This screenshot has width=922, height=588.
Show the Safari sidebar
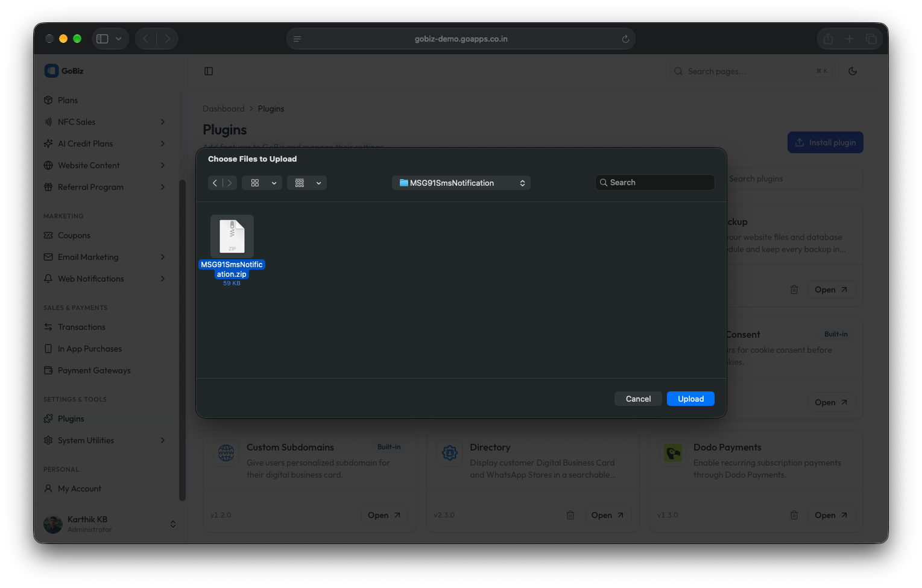tap(103, 39)
